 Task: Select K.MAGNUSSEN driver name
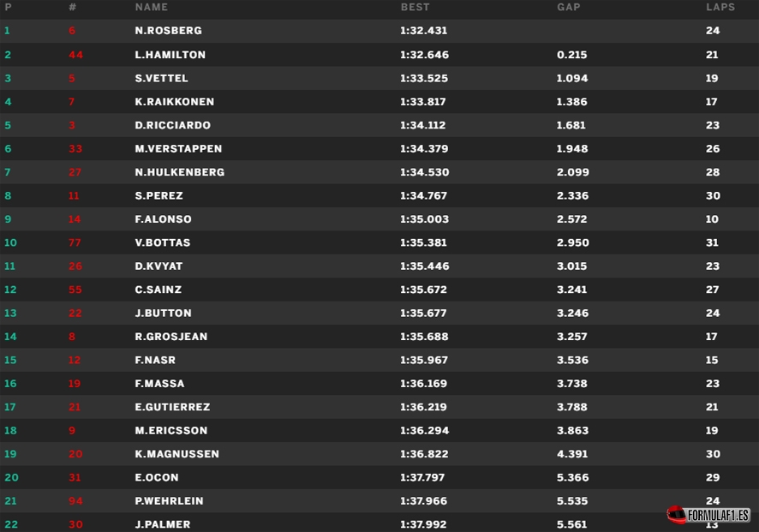[176, 454]
